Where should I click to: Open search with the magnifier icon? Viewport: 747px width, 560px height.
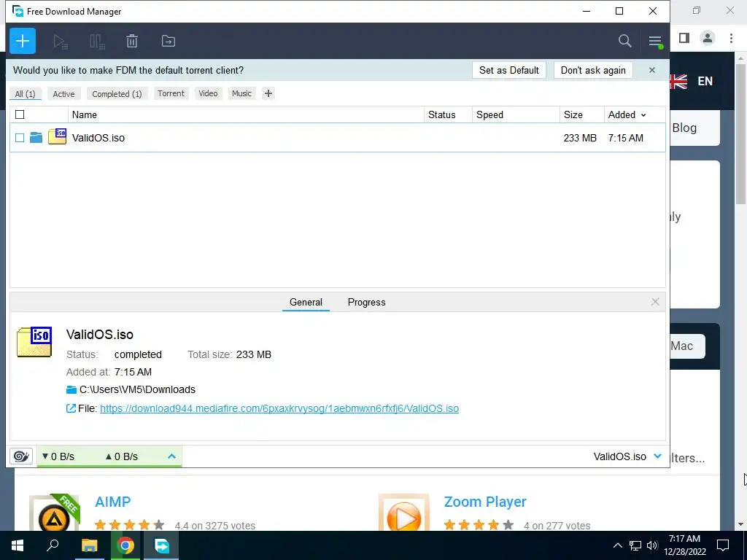coord(624,41)
